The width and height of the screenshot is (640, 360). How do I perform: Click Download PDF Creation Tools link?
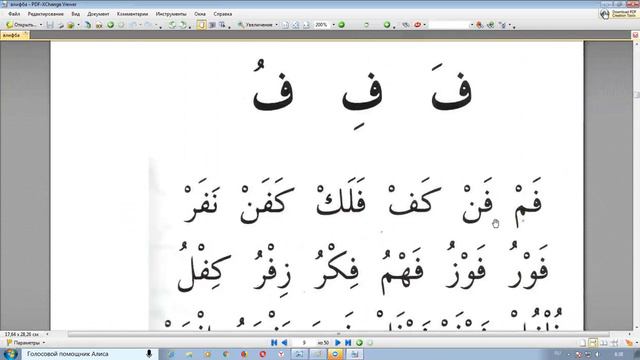[x=618, y=14]
